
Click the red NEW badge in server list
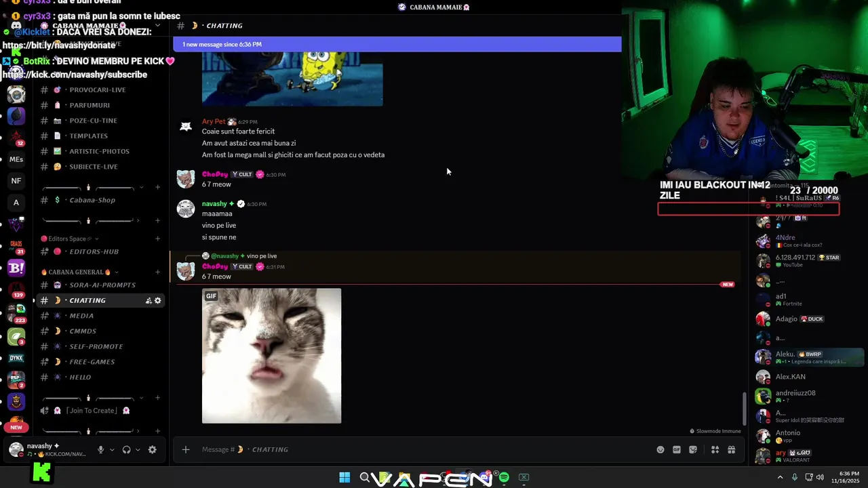coord(16,427)
